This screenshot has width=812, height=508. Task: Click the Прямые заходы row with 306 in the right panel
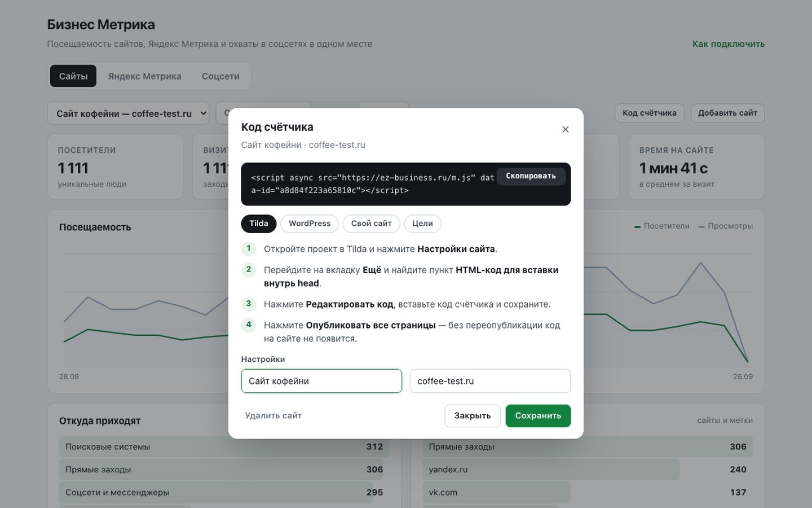pos(588,446)
